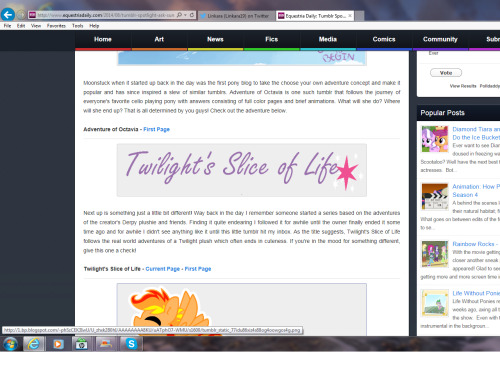Screen dimensions: 500x375
Task: Open the Help menu
Action: [x=94, y=26]
